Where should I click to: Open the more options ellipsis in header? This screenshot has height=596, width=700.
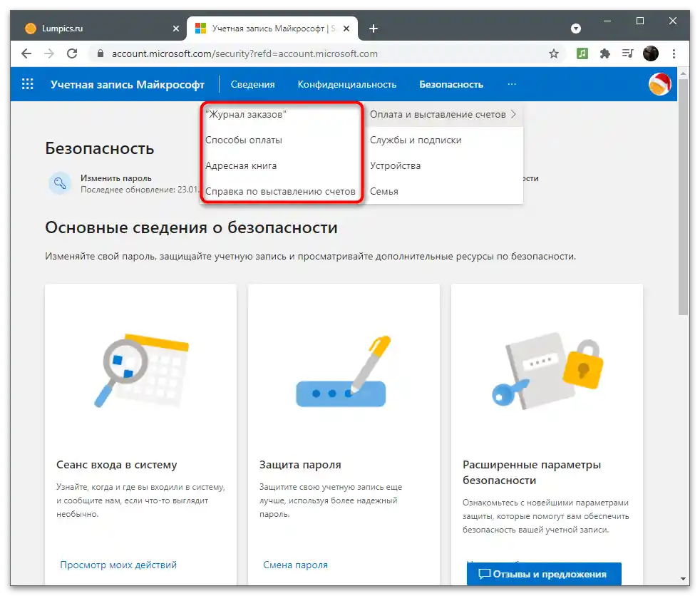pos(512,84)
